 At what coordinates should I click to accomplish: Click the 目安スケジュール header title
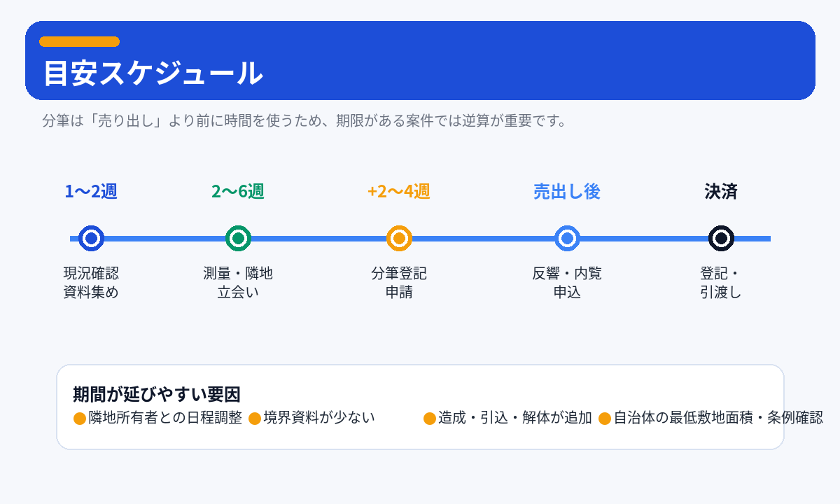coord(153,73)
